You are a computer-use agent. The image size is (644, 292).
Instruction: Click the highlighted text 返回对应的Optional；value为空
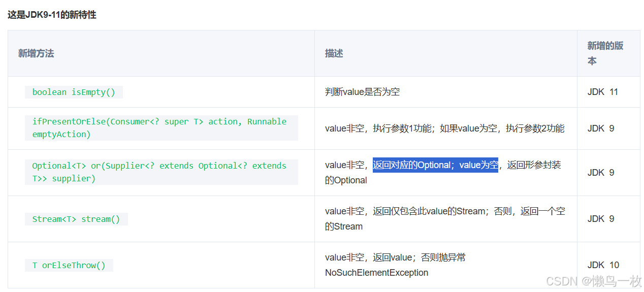[435, 165]
